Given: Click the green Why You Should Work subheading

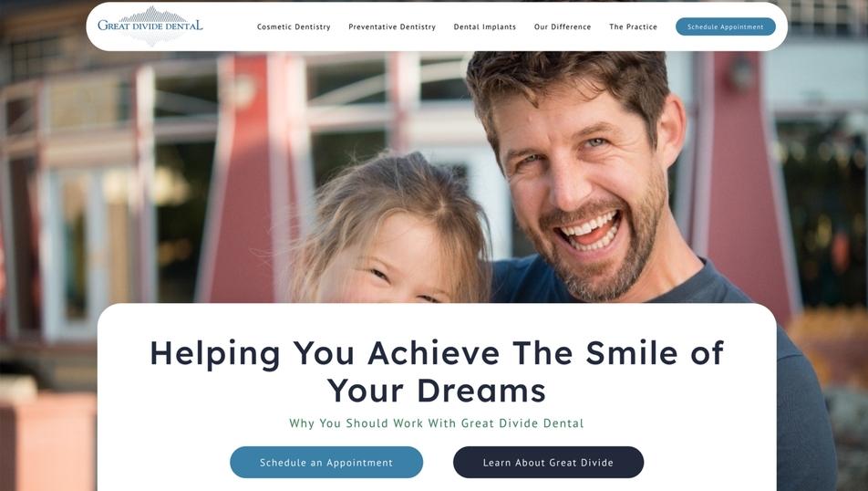Looking at the screenshot, I should coord(436,423).
